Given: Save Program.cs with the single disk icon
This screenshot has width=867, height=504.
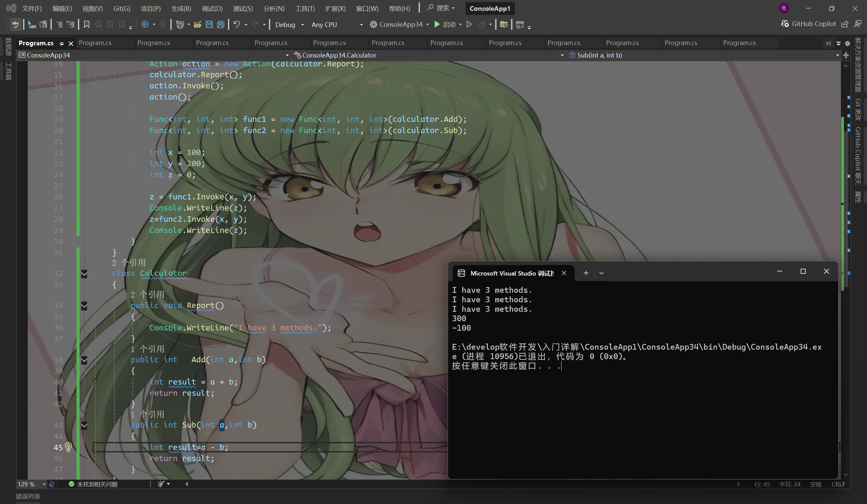Looking at the screenshot, I should pyautogui.click(x=209, y=24).
